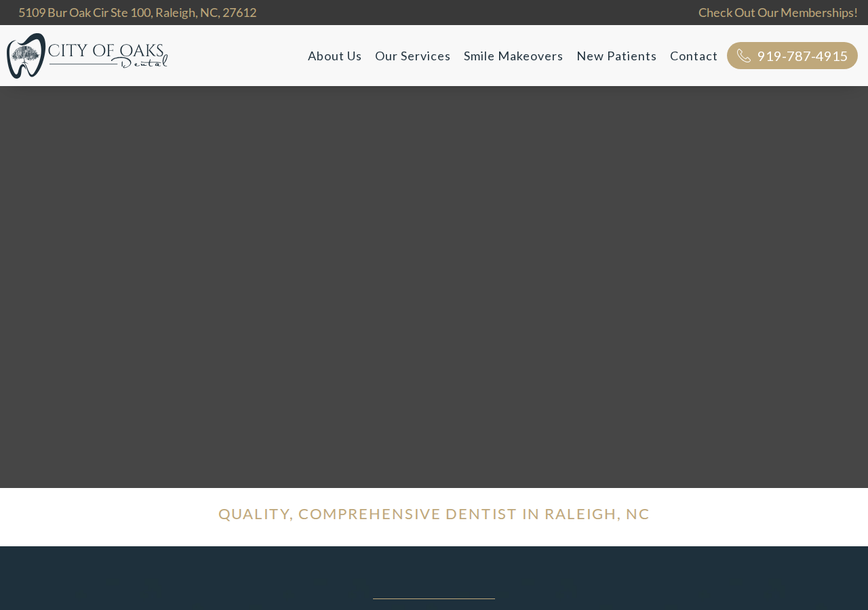Go to the Contact page
Screen dimensions: 868x610
[694, 56]
